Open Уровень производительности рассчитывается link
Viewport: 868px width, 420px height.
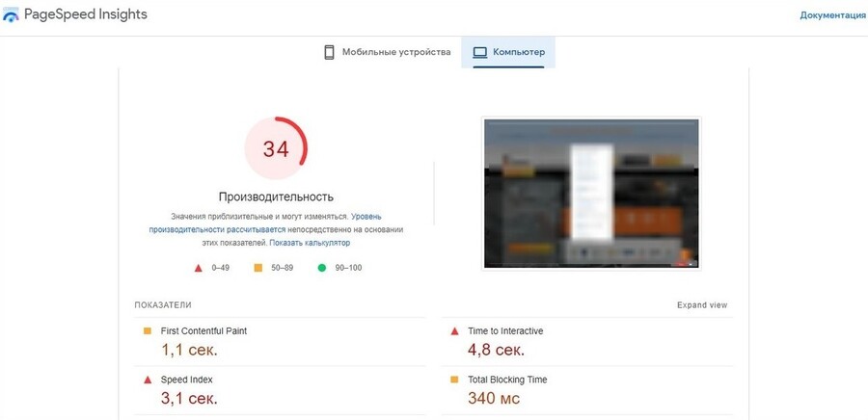coord(265,223)
